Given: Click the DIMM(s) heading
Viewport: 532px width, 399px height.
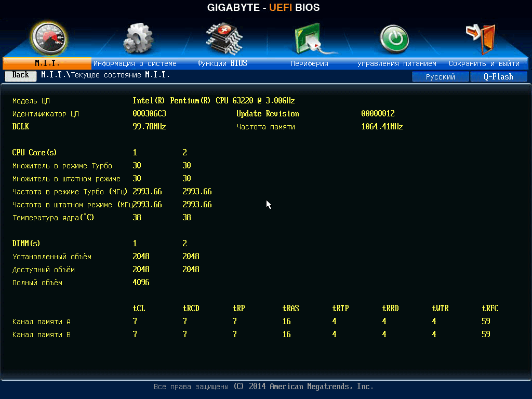Looking at the screenshot, I should (26, 243).
